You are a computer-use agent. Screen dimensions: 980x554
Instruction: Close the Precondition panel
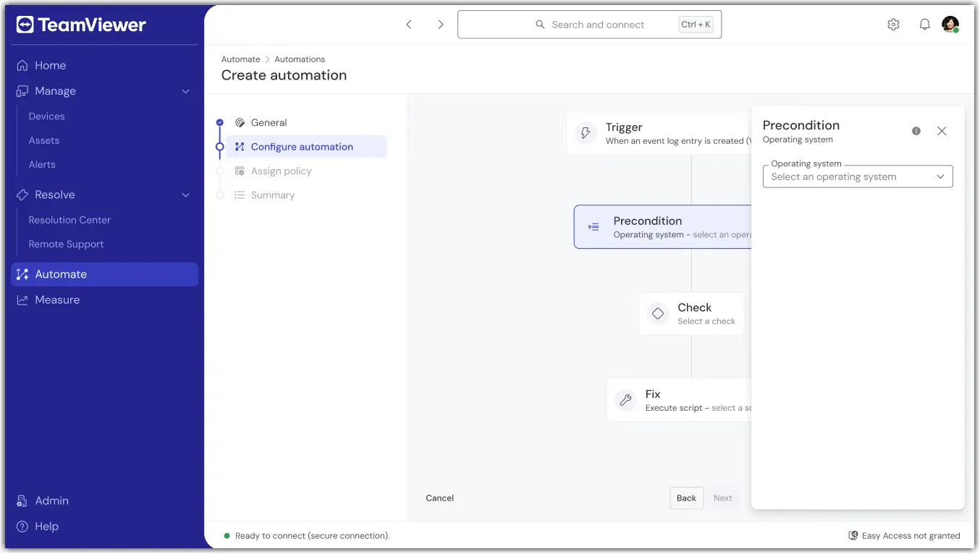point(942,131)
